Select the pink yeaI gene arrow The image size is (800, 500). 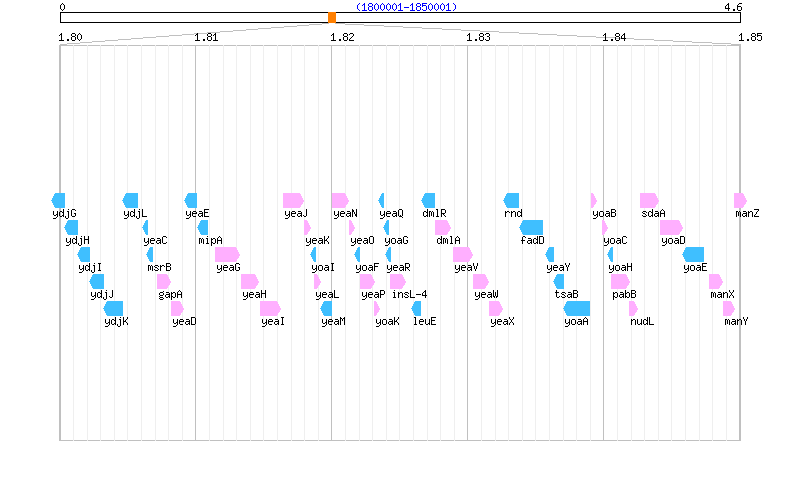[x=270, y=308]
